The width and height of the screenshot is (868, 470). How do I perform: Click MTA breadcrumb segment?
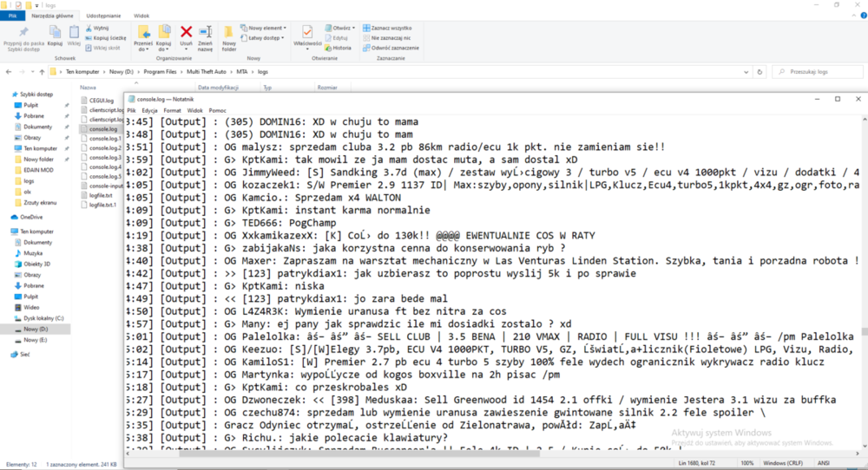tap(242, 72)
